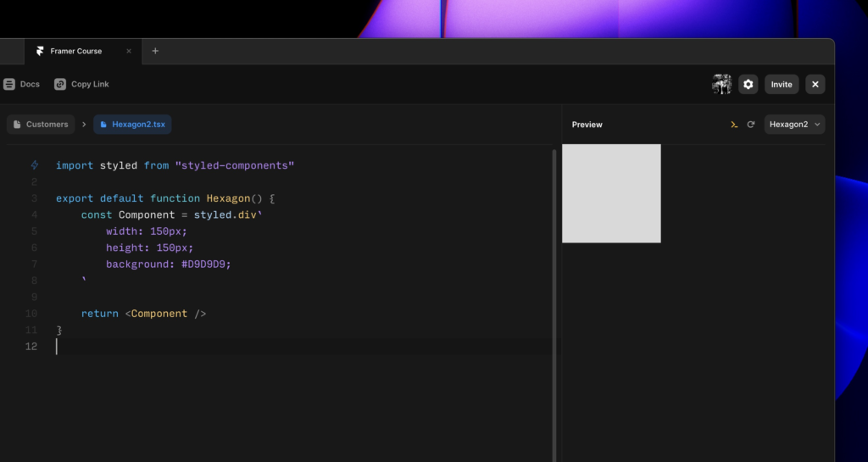The image size is (868, 462).
Task: Click the Copy Link icon
Action: point(60,84)
